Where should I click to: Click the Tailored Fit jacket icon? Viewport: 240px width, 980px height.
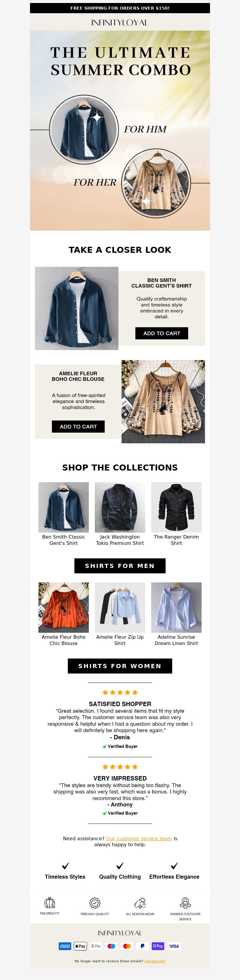tap(49, 903)
